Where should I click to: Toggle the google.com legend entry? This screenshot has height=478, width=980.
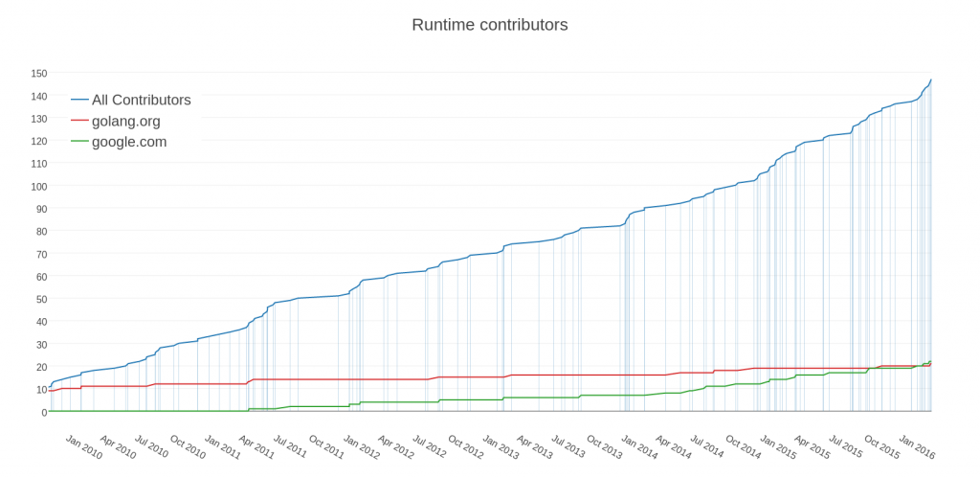[x=119, y=142]
